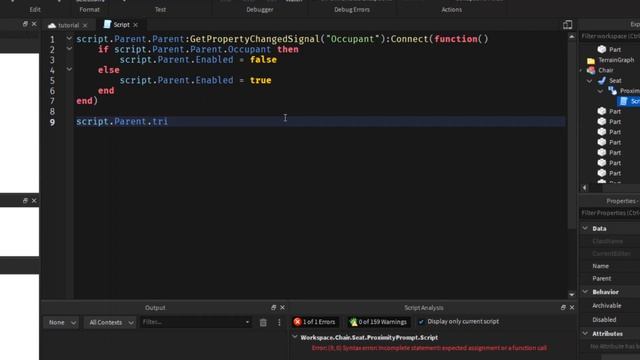Open the None output level dropdown
Image resolution: width=640 pixels, height=360 pixels.
pos(61,322)
